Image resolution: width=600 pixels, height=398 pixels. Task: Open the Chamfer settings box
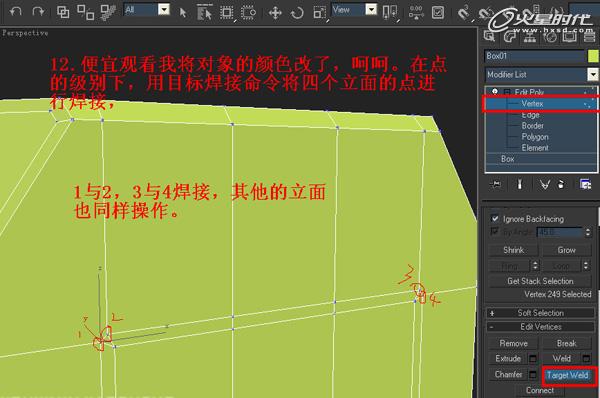[x=533, y=374]
